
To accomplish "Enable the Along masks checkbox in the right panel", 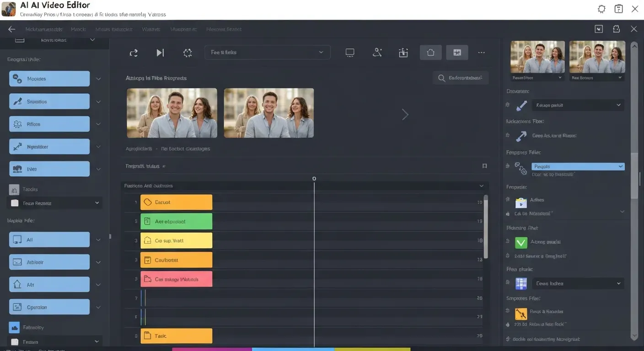I will pyautogui.click(x=521, y=242).
